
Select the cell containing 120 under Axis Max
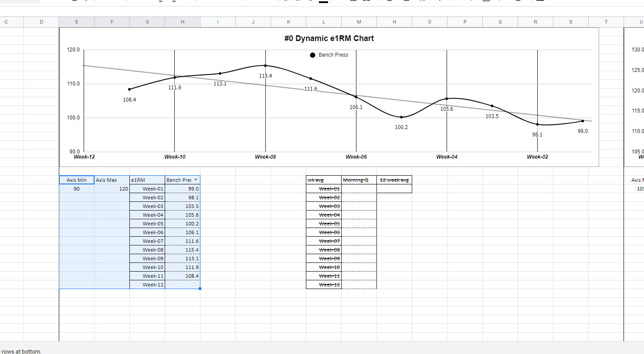click(x=112, y=189)
